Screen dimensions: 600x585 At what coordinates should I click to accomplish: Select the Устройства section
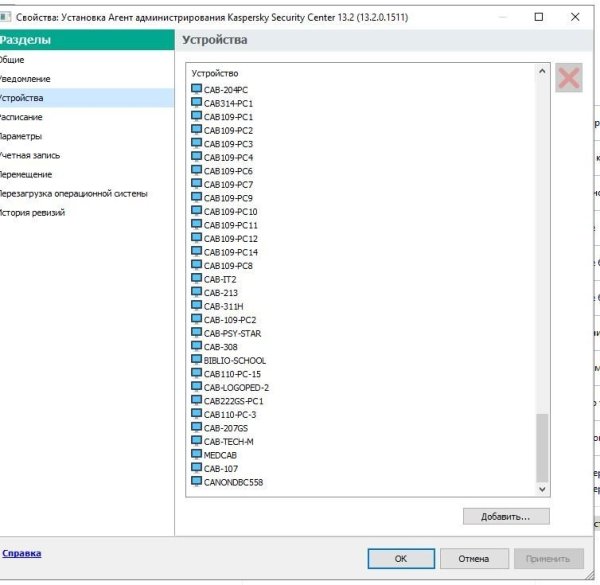click(x=87, y=98)
